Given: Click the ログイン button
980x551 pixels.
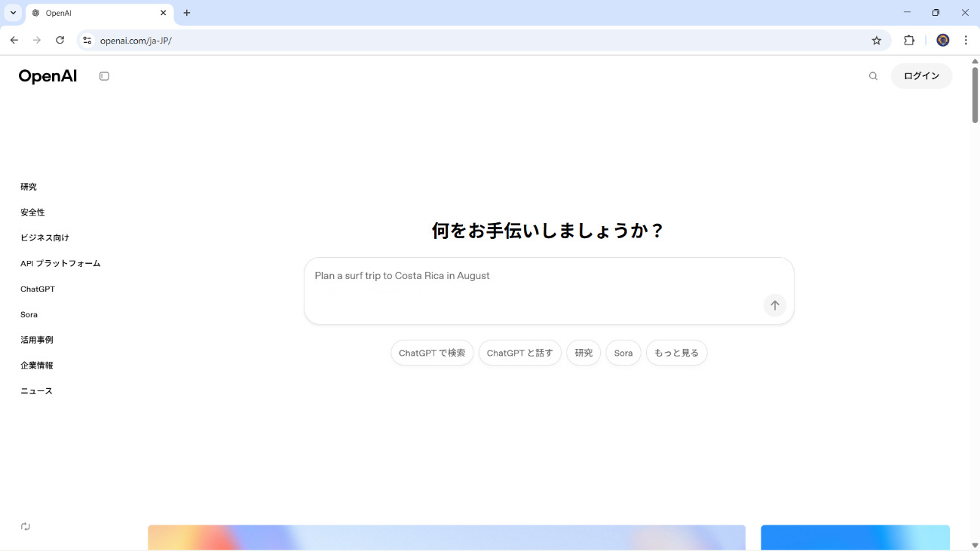Looking at the screenshot, I should click(921, 76).
